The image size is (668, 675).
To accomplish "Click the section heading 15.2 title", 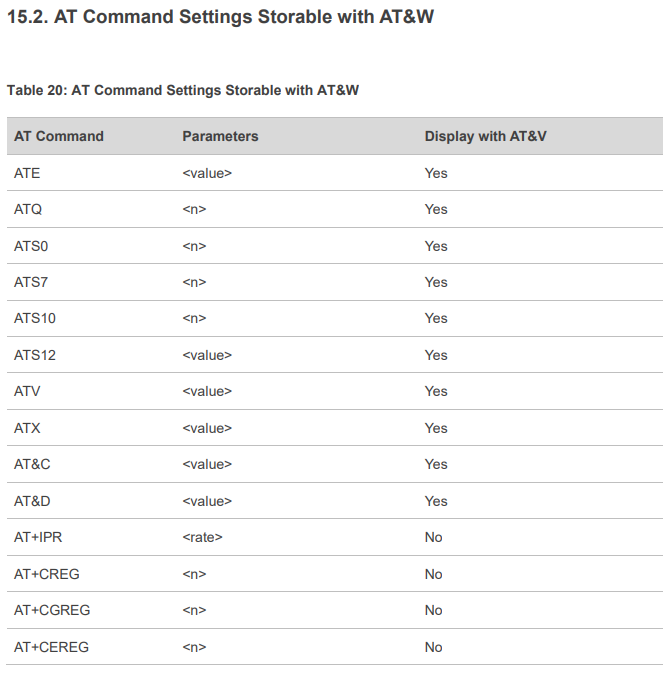I will click(220, 17).
